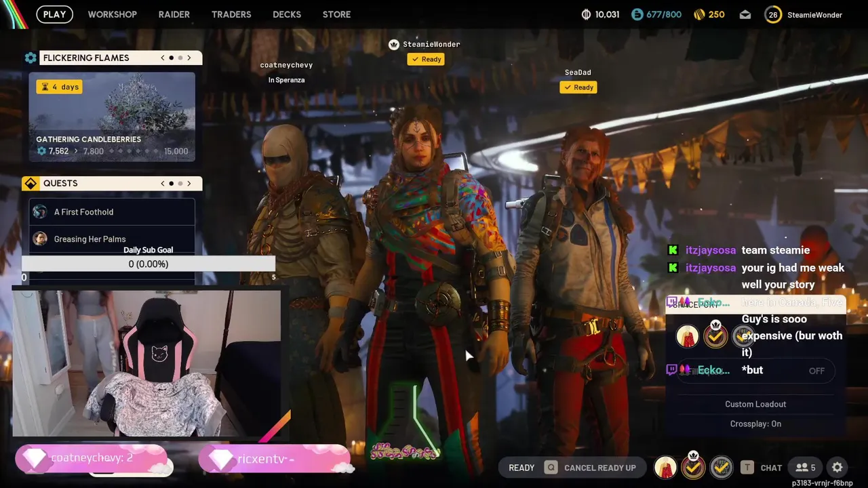This screenshot has width=868, height=488.
Task: Select squad member name coatneychevy above character
Action: 286,65
